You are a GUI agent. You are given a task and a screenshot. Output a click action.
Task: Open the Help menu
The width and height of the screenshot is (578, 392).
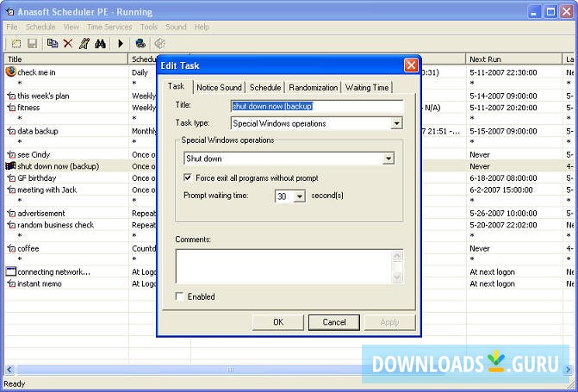click(202, 27)
